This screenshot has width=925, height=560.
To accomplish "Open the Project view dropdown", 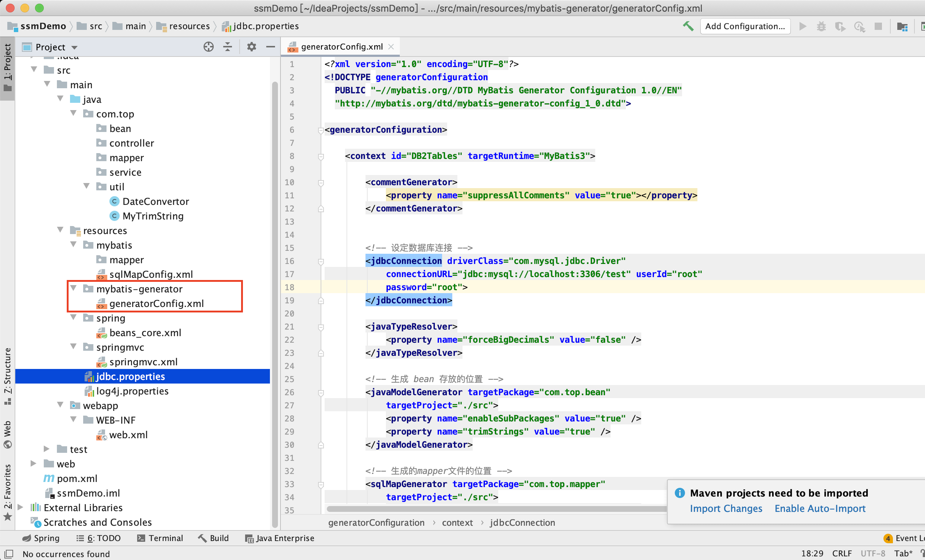I will click(x=74, y=47).
